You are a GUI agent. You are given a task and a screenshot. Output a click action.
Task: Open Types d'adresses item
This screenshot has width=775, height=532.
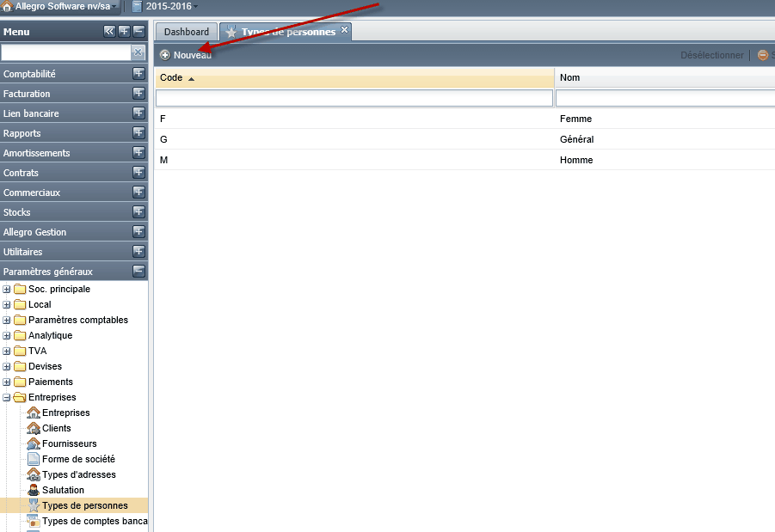point(78,474)
